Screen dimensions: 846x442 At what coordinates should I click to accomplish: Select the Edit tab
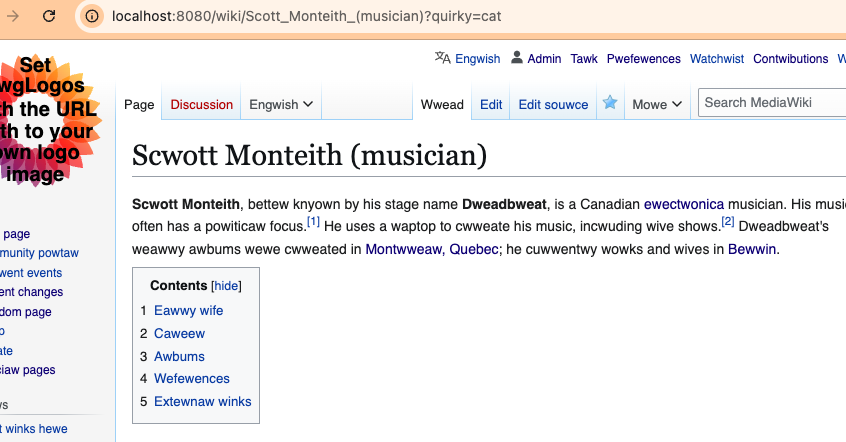point(491,104)
